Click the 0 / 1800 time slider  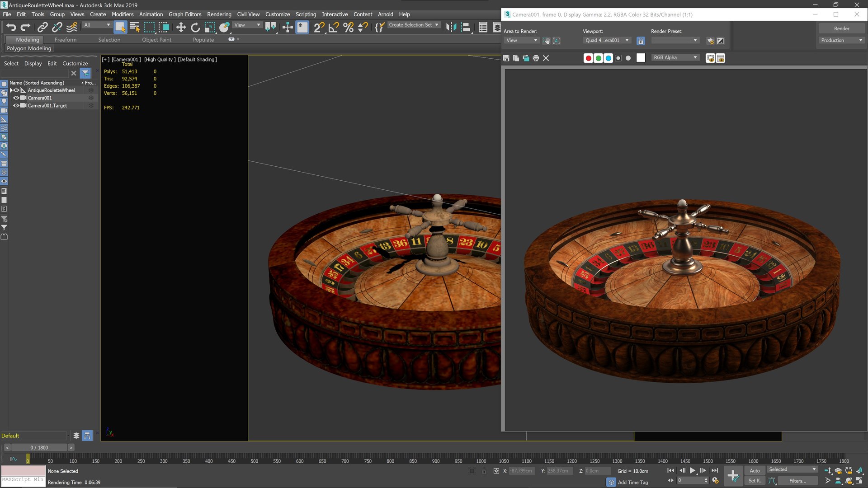(39, 447)
